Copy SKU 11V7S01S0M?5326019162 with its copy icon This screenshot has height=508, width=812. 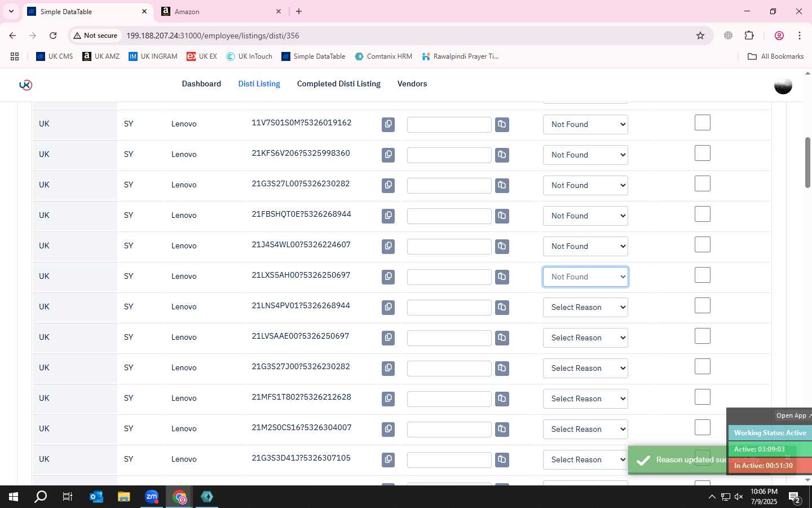388,124
